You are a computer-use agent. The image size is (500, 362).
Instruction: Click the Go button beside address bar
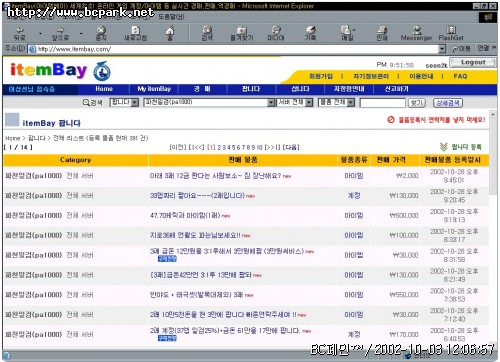coord(461,49)
